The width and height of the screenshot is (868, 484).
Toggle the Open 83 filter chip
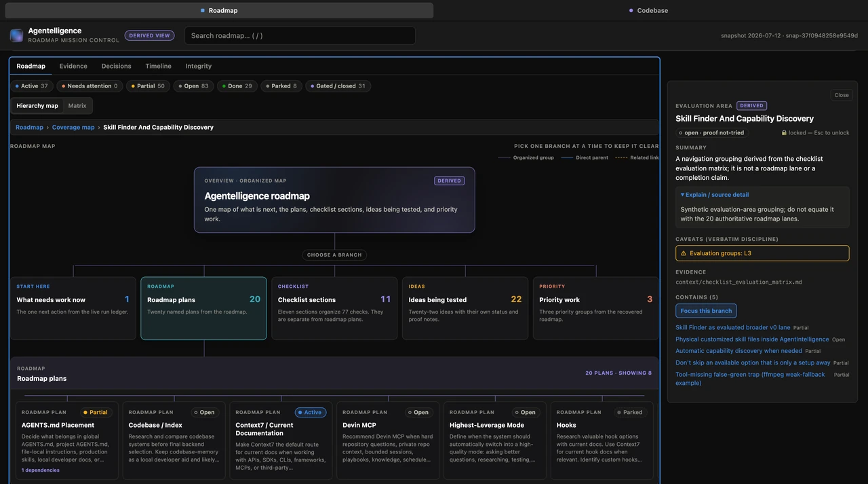(x=193, y=86)
